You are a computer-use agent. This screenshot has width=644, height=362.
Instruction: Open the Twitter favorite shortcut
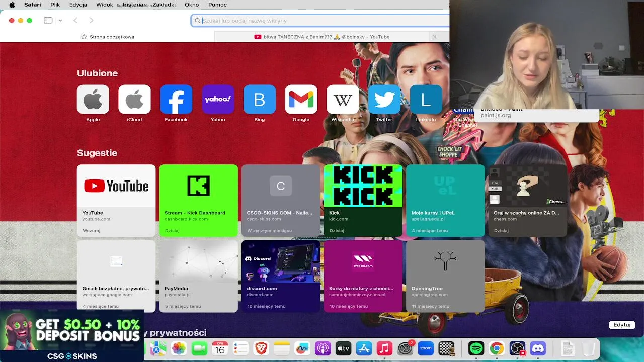pyautogui.click(x=384, y=99)
